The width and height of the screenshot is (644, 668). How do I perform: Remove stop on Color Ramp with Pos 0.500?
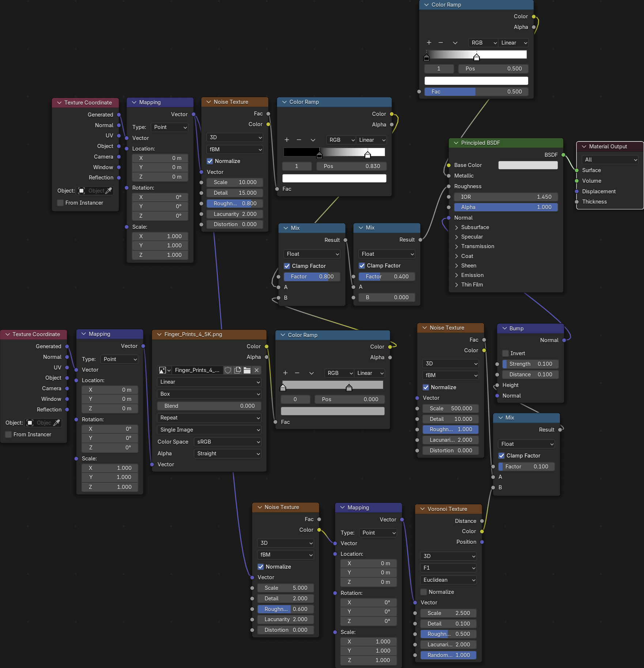[441, 43]
